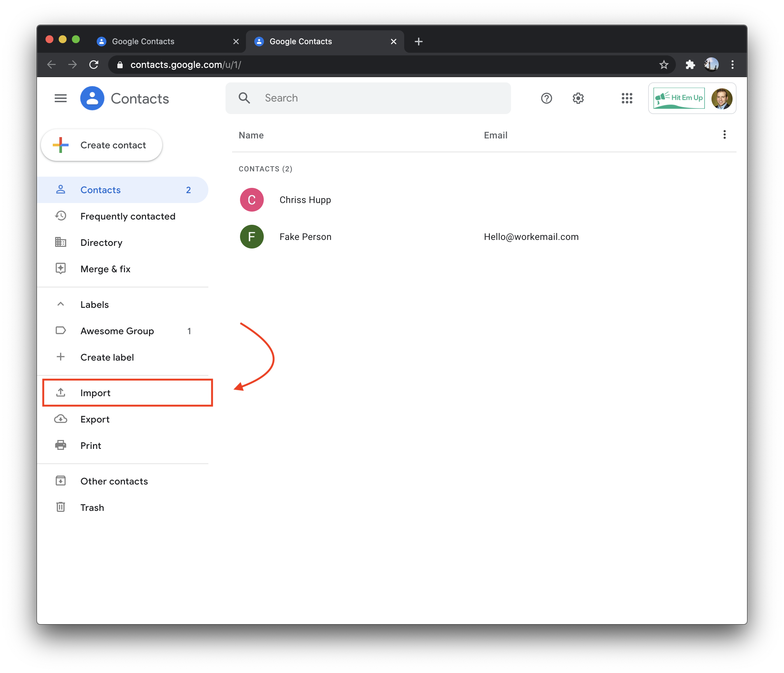Open Settings gear icon
The image size is (784, 673).
point(578,98)
